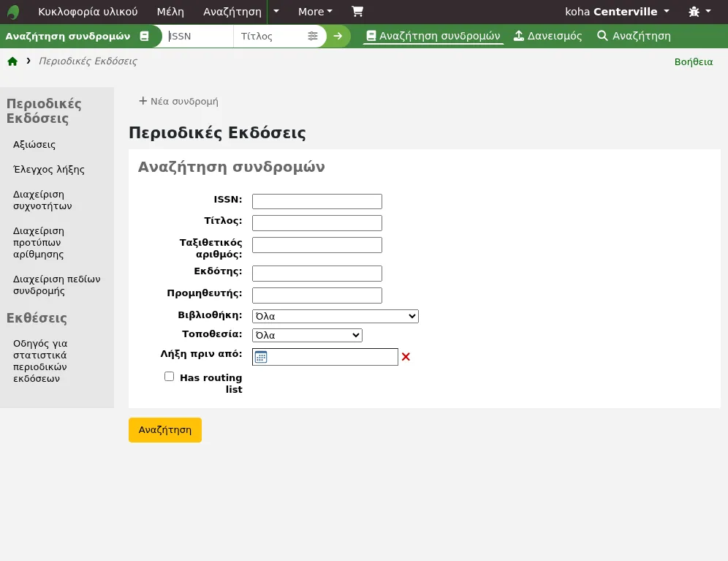Open Αξιώσεις in sidebar
The image size is (728, 561).
(x=34, y=145)
